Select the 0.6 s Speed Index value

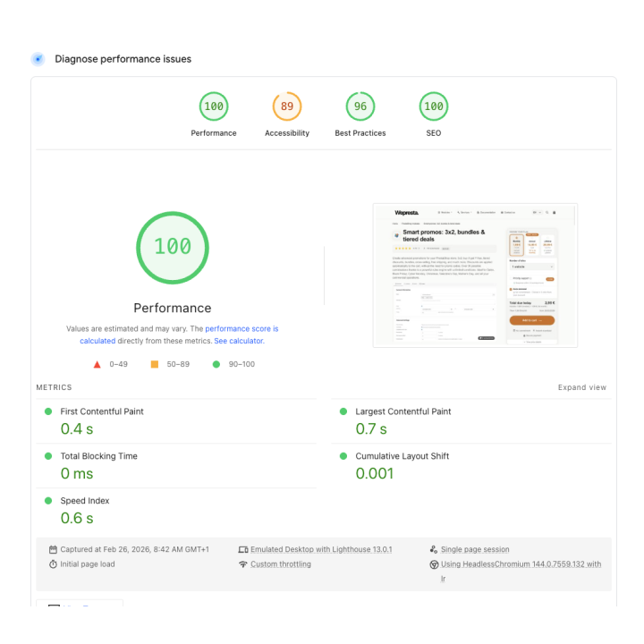tap(77, 518)
